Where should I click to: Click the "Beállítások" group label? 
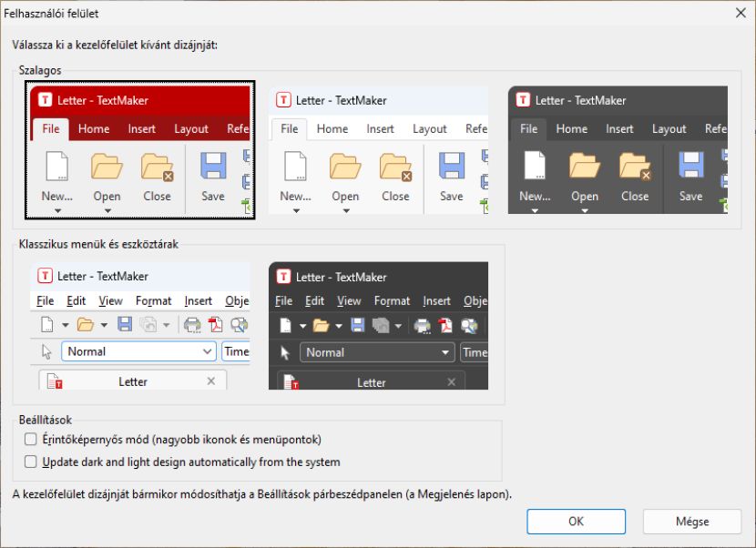[46, 420]
